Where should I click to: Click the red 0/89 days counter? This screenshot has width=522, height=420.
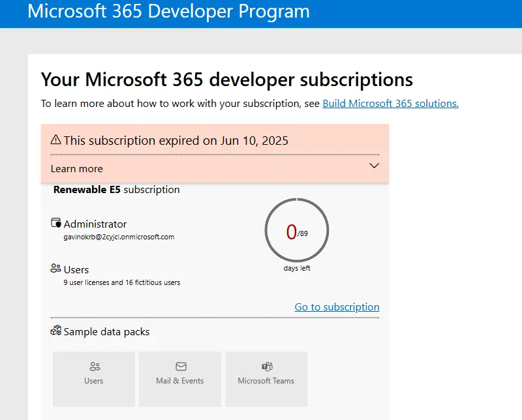297,232
